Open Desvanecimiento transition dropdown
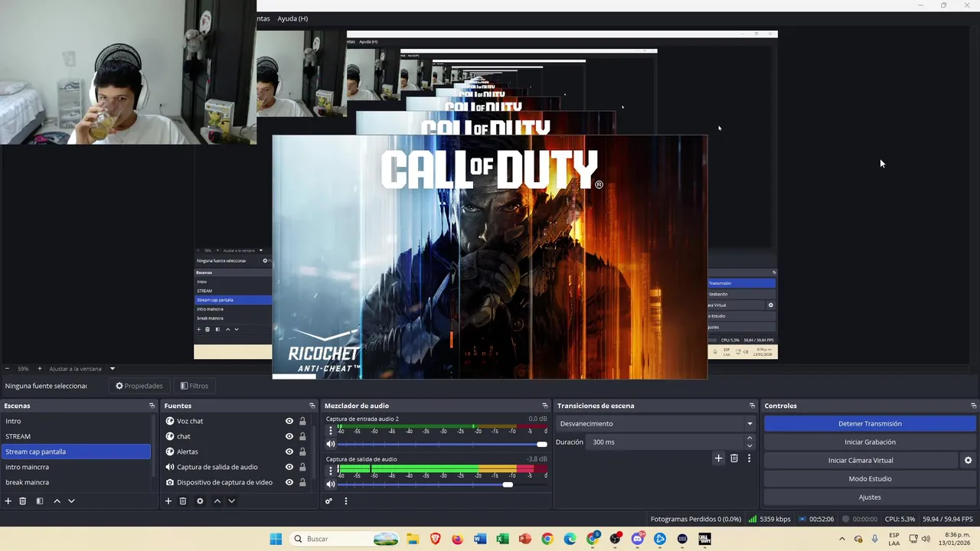The width and height of the screenshot is (980, 551). [x=656, y=424]
